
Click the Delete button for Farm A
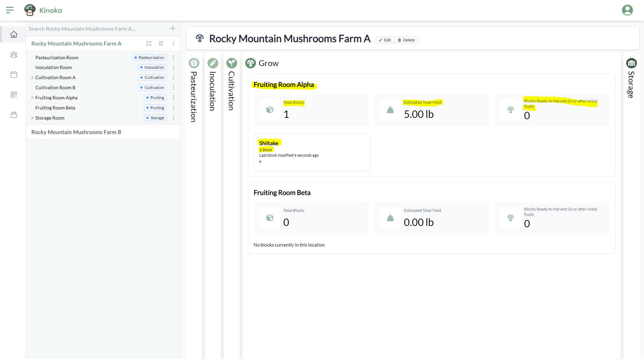(407, 40)
